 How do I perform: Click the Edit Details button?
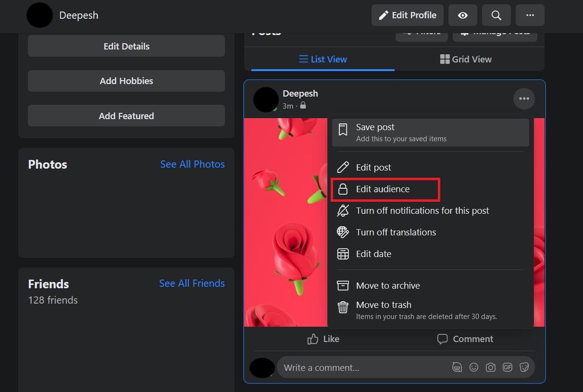(x=126, y=46)
